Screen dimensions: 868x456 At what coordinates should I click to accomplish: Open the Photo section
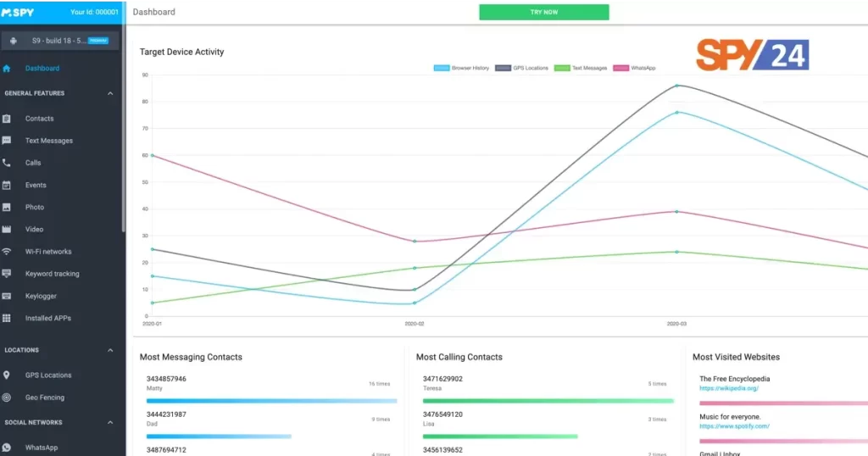coord(34,208)
